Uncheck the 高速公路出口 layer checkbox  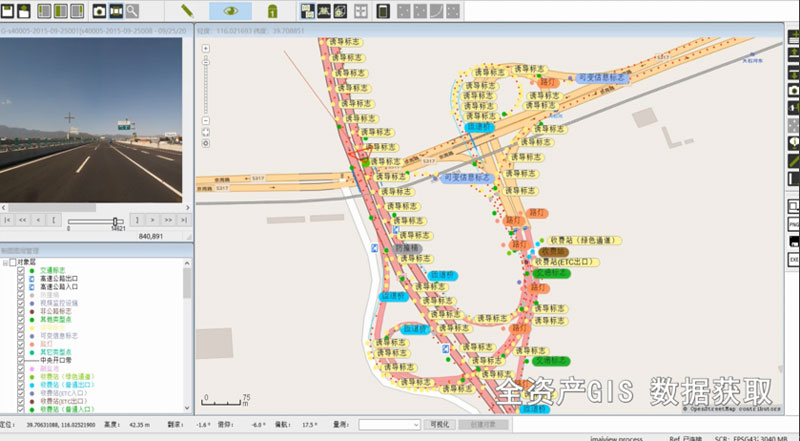pyautogui.click(x=21, y=278)
